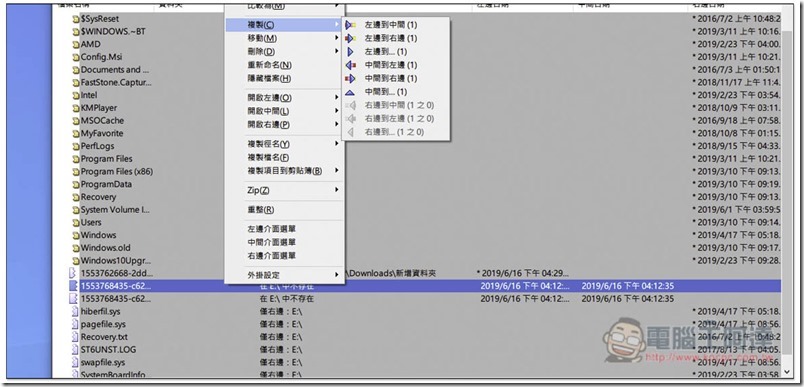Select the Windows folder row name
The height and width of the screenshot is (387, 804).
click(98, 235)
